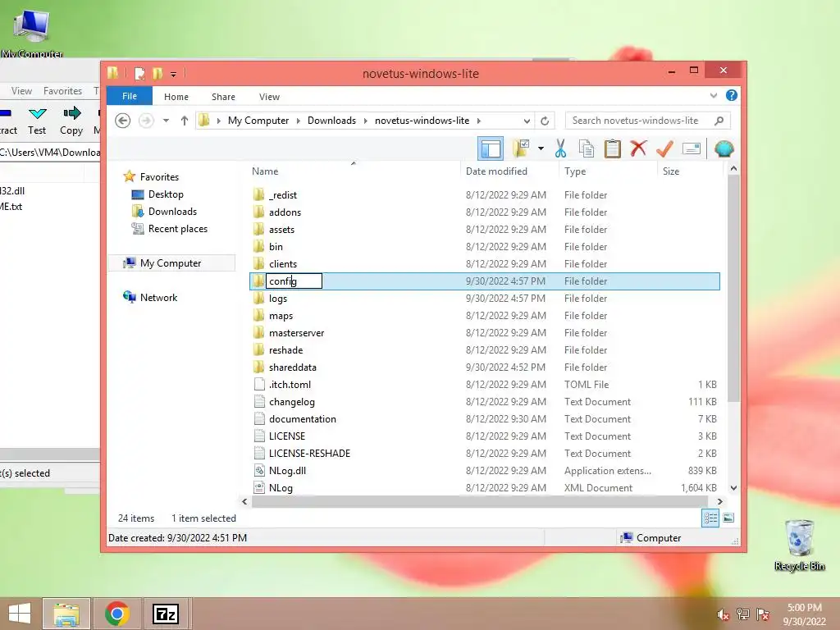Select My Computer in navigation pane
840x630 pixels.
pos(171,263)
